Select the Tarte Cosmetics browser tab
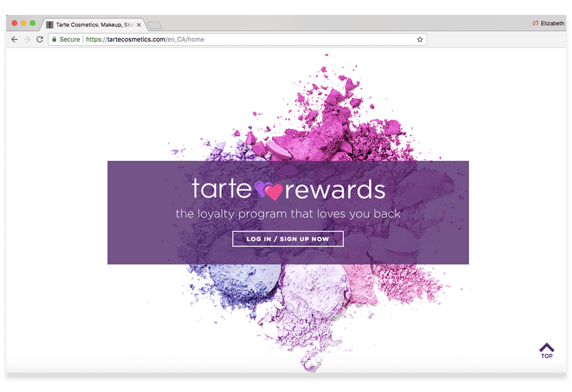The height and width of the screenshot is (392, 572). click(94, 25)
